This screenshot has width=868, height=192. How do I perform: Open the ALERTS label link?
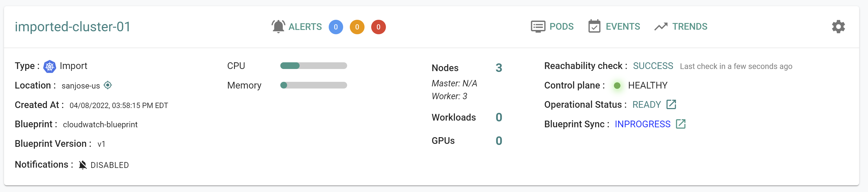coord(305,27)
